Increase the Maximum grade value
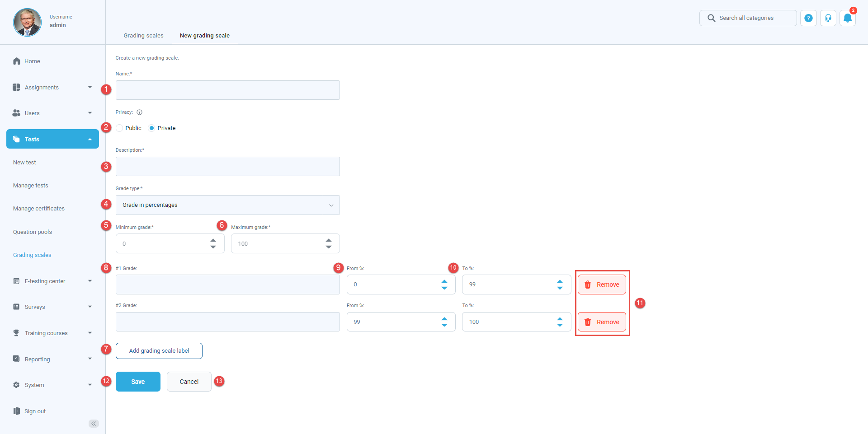868x434 pixels. (x=329, y=240)
